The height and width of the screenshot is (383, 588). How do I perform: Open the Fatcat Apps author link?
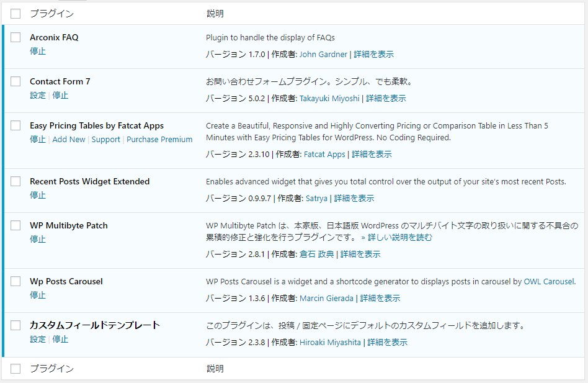(x=324, y=154)
